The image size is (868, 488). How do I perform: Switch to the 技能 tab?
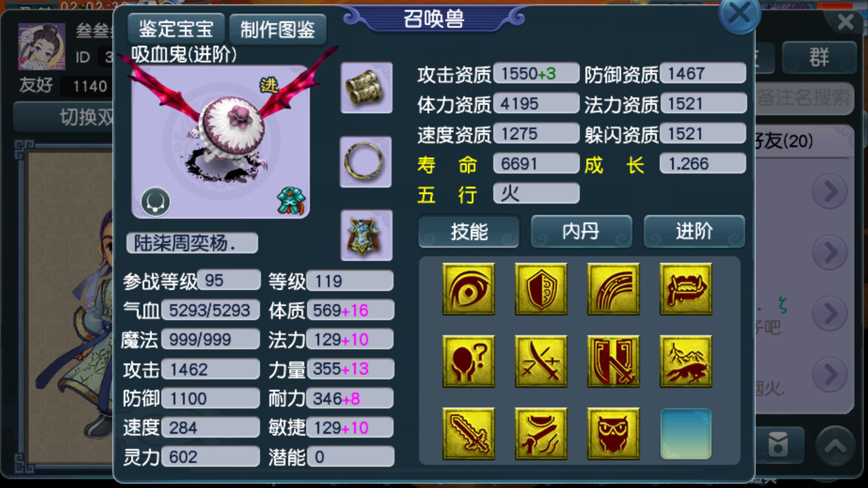coord(469,232)
